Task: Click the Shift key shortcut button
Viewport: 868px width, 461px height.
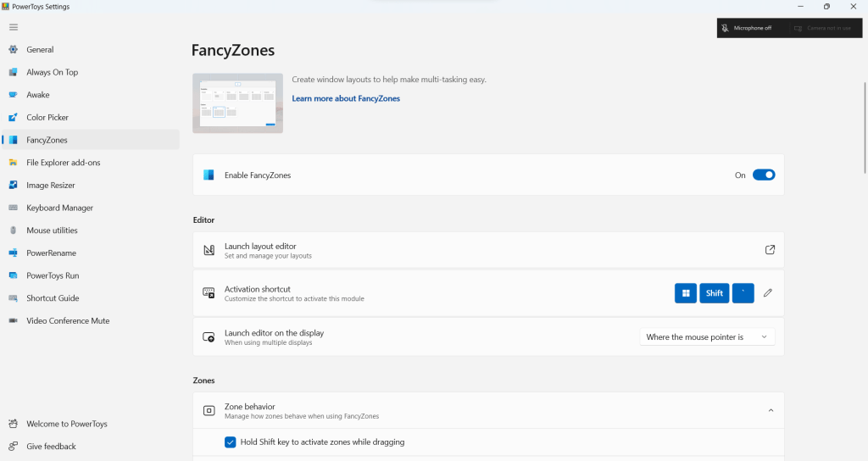Action: (x=714, y=293)
